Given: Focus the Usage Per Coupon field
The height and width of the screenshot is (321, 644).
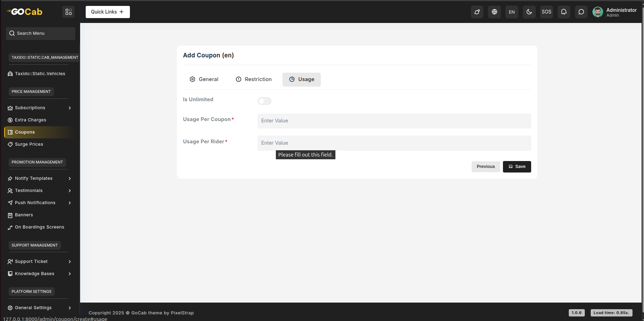Looking at the screenshot, I should click(x=394, y=121).
